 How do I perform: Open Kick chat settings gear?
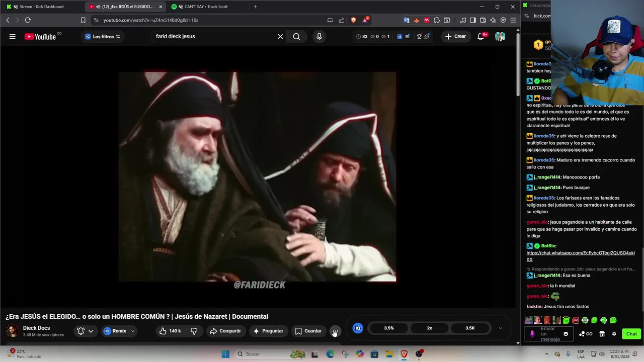pos(614,334)
